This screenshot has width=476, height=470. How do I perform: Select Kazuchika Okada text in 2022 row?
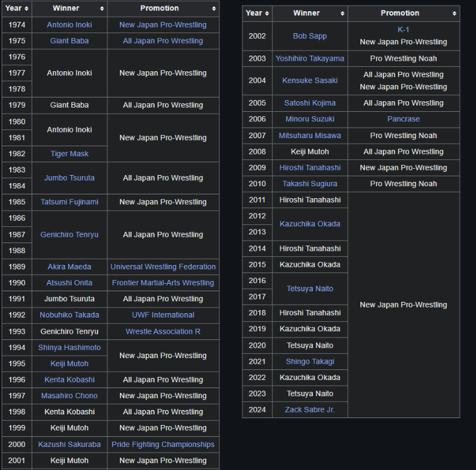click(310, 377)
